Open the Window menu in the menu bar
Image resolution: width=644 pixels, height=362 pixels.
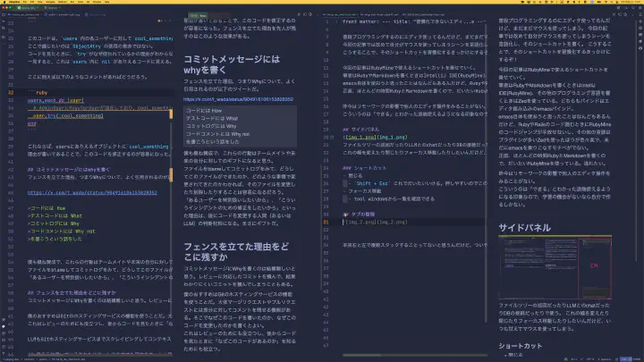tap(97, 2)
